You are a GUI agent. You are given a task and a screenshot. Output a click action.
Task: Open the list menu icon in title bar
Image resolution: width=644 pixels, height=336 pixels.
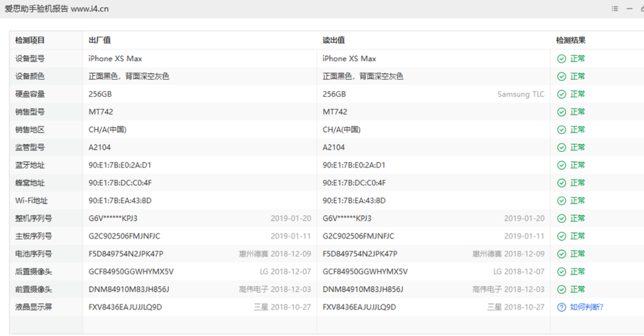615,9
